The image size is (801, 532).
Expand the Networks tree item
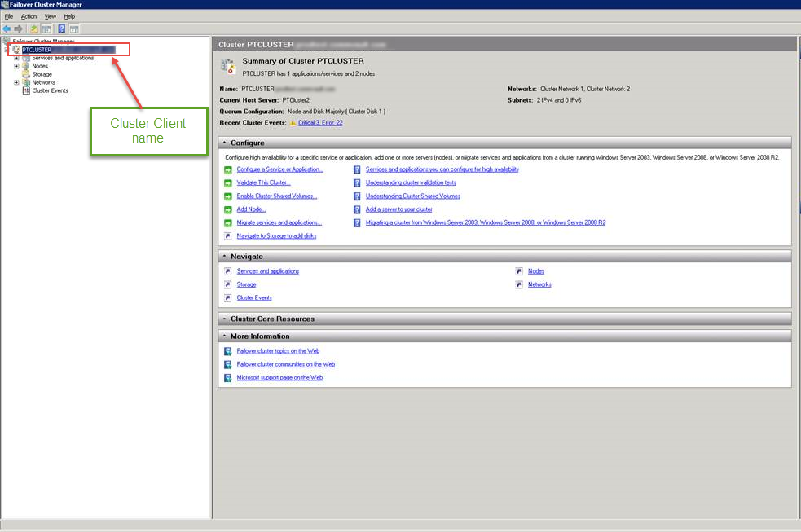coord(15,82)
